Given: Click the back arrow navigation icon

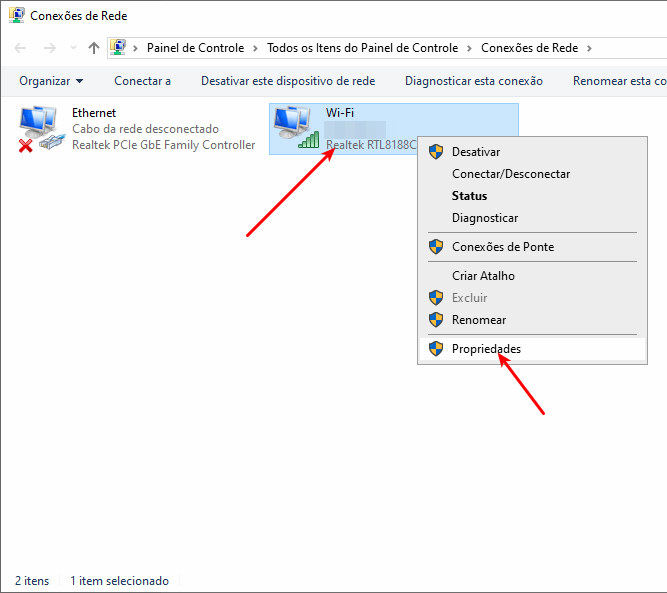Looking at the screenshot, I should pos(22,48).
